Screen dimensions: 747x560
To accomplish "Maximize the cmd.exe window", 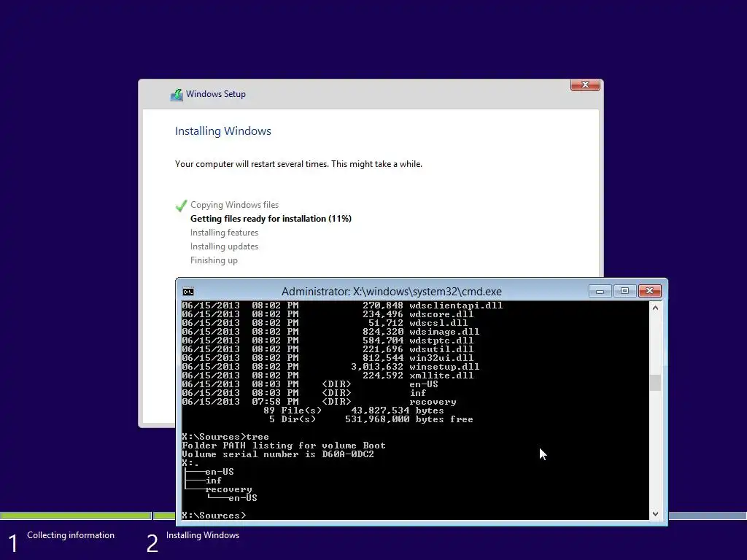I will pos(624,291).
